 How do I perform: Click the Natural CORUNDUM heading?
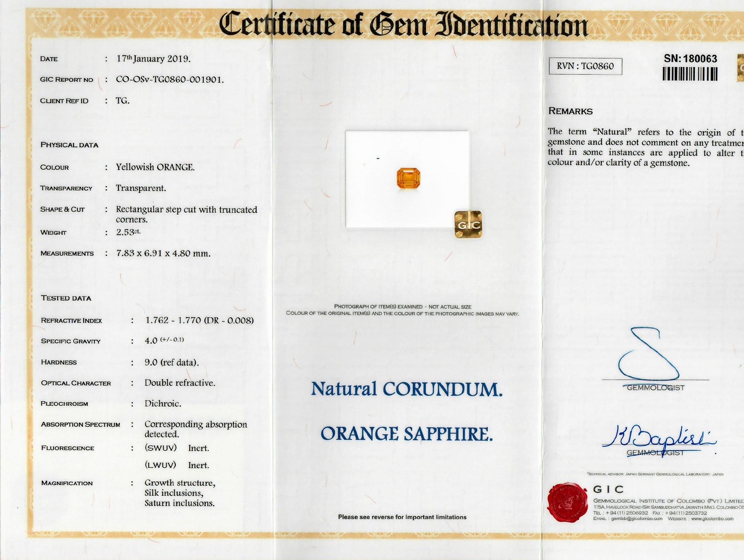tap(407, 389)
